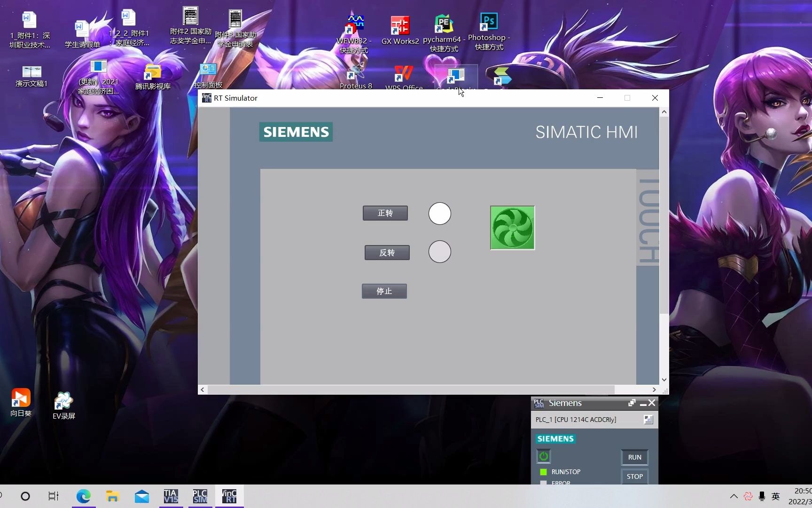The height and width of the screenshot is (508, 812).
Task: Open the Mail app from the taskbar
Action: coord(142,496)
